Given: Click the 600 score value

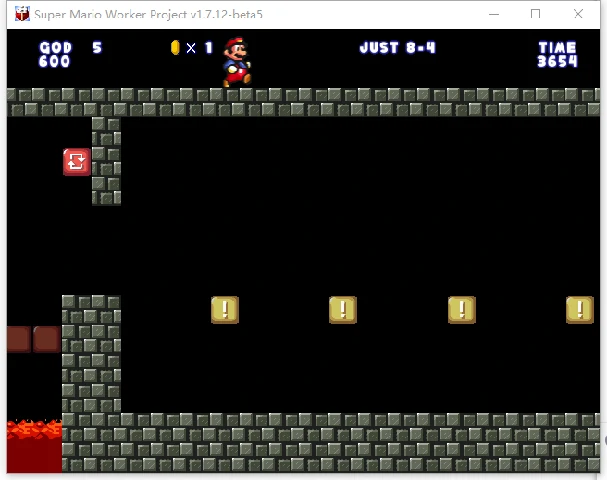Looking at the screenshot, I should (54, 61).
